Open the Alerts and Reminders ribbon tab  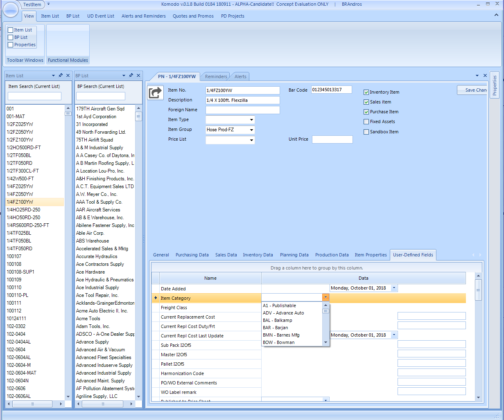coord(143,16)
